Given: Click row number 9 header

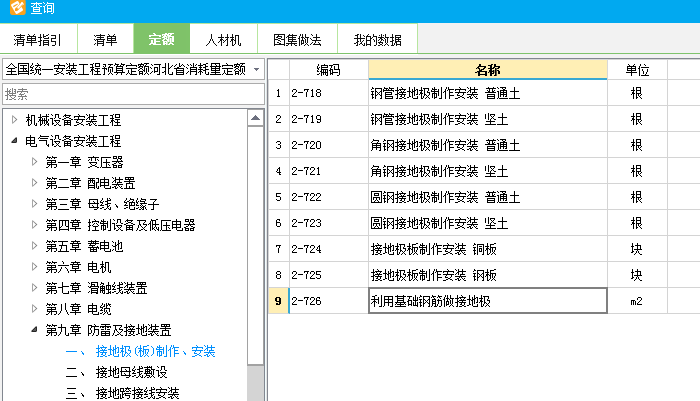Looking at the screenshot, I should 278,301.
